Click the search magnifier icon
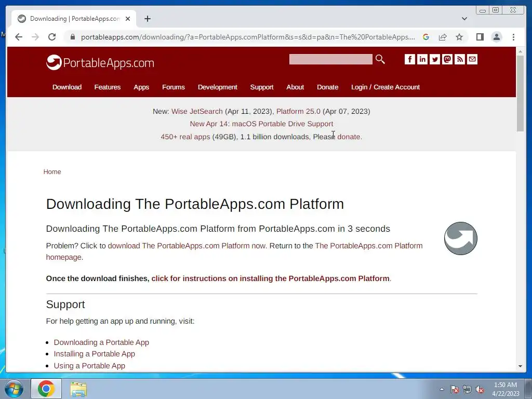 [380, 59]
